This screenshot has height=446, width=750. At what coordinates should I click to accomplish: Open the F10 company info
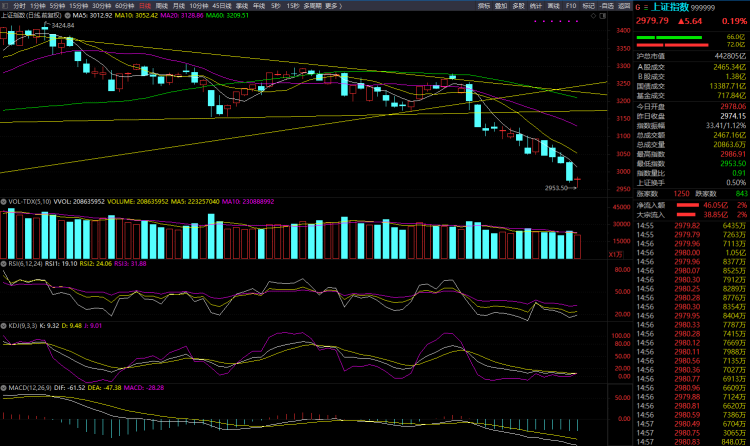tap(571, 5)
